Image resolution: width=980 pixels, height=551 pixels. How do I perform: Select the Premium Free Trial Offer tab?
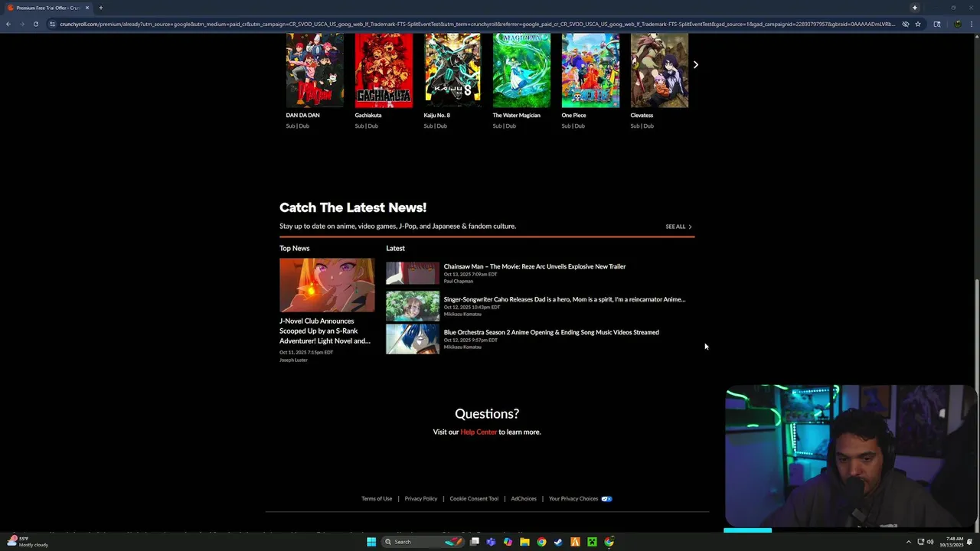(48, 8)
